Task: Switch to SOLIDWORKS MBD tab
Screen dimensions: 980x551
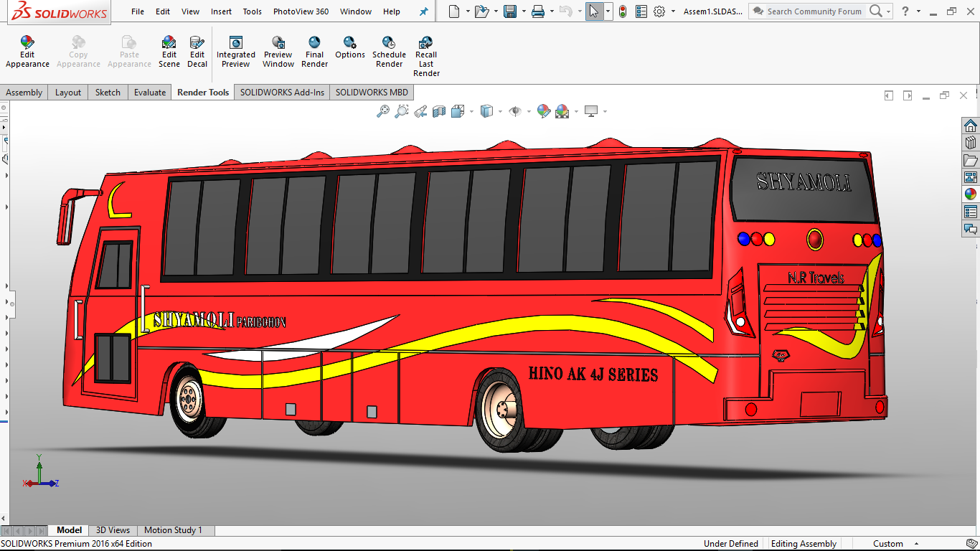Action: tap(372, 93)
